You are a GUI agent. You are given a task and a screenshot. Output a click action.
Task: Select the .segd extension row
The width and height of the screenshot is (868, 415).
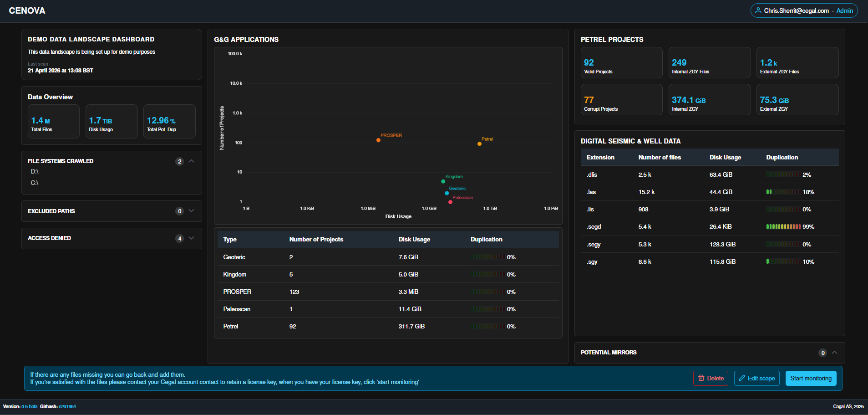[x=710, y=226]
